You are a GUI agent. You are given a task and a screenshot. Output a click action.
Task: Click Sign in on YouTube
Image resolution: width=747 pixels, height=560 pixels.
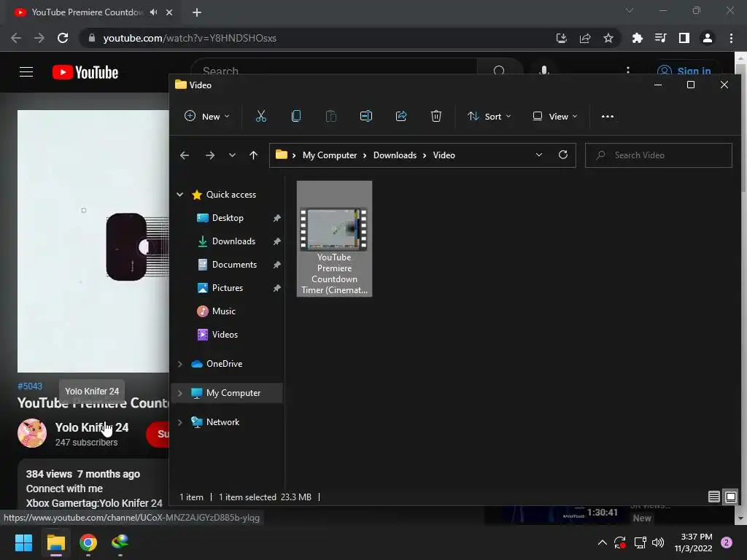pyautogui.click(x=686, y=71)
